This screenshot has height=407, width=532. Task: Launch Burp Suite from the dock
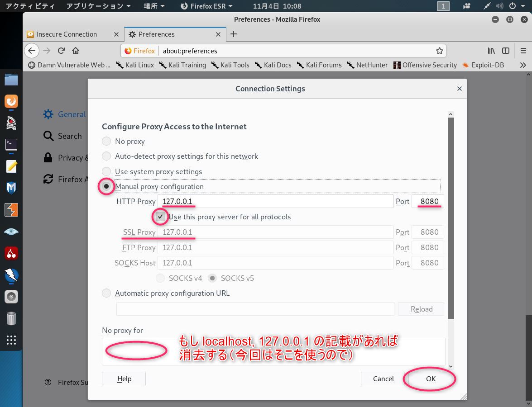coord(11,210)
